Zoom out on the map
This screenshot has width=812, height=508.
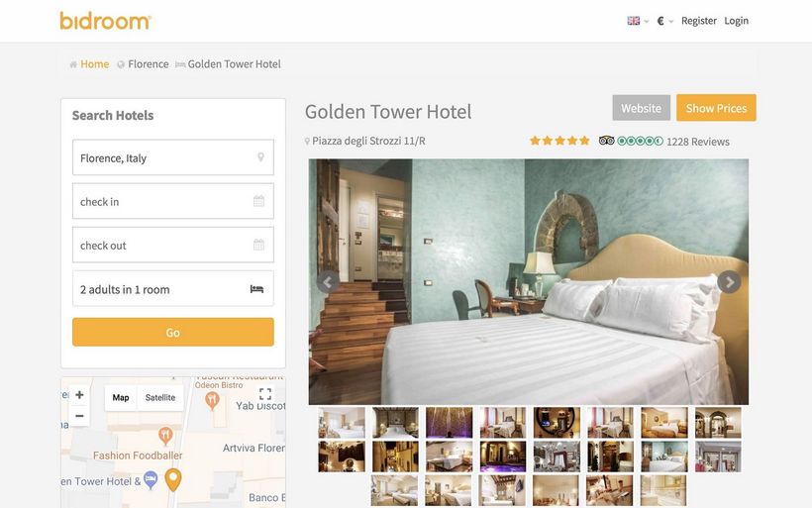(x=79, y=416)
